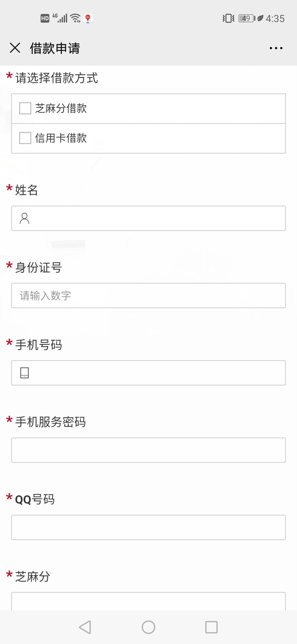Select the 芝麻分借款 option label
Viewport: 297px width, 644px height.
pyautogui.click(x=61, y=108)
